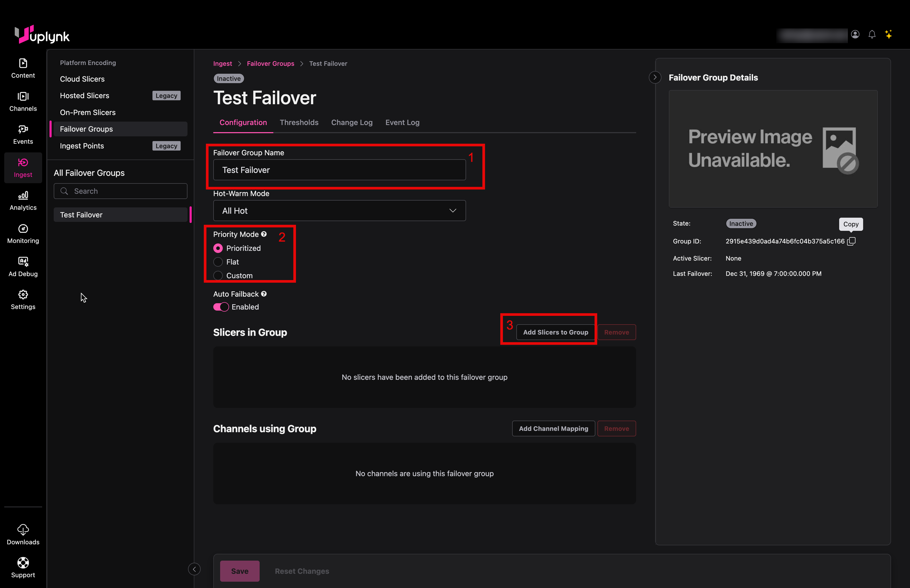Click the notifications bell icon
Viewport: 910px width, 588px height.
(x=872, y=34)
